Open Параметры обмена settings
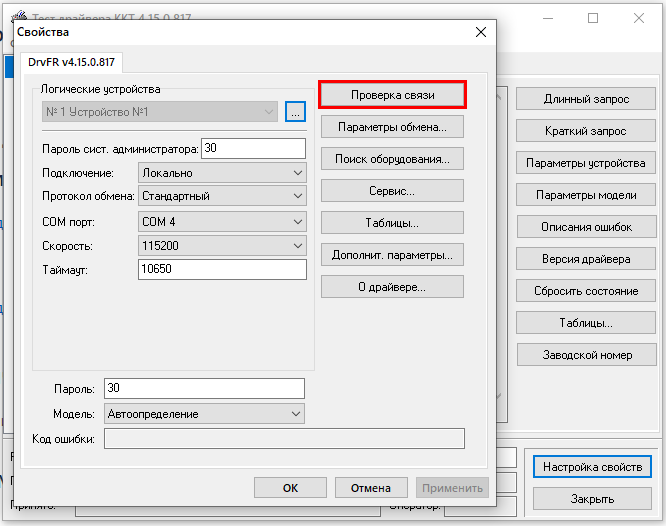The height and width of the screenshot is (526, 666). point(392,128)
